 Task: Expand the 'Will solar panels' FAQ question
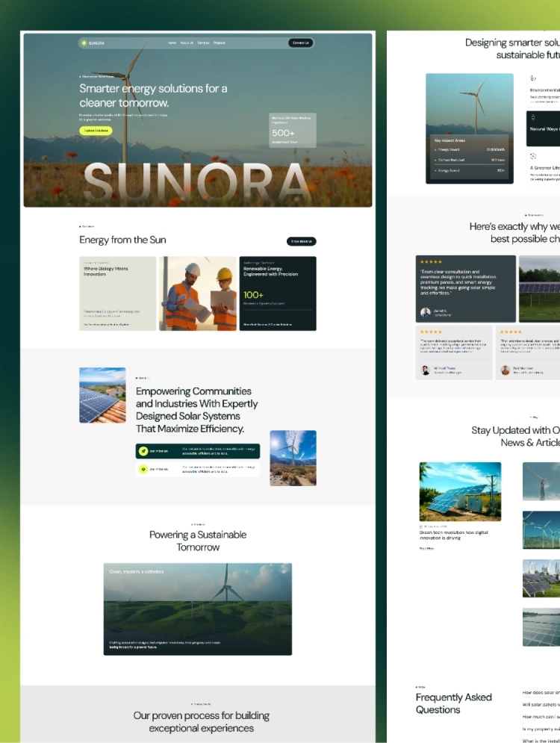(541, 705)
